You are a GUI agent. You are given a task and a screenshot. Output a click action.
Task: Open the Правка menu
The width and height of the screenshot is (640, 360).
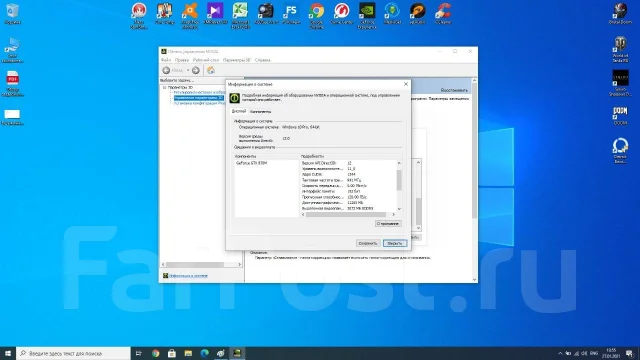[182, 60]
